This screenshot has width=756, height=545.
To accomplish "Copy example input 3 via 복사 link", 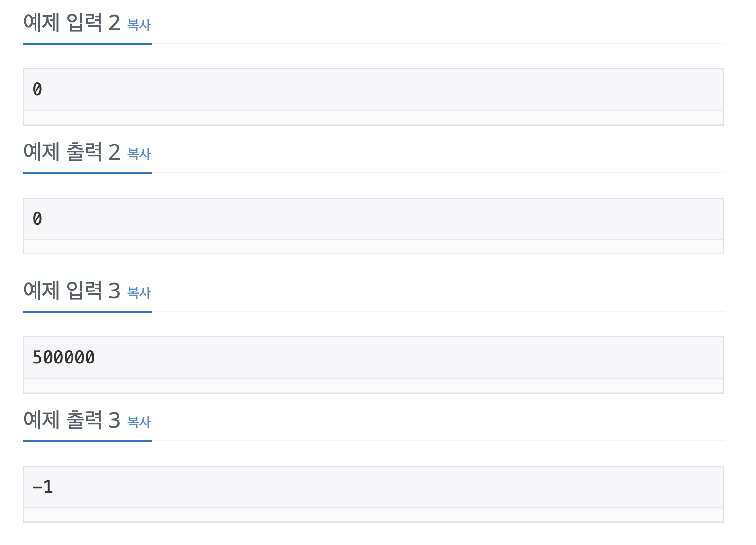I will tap(139, 292).
